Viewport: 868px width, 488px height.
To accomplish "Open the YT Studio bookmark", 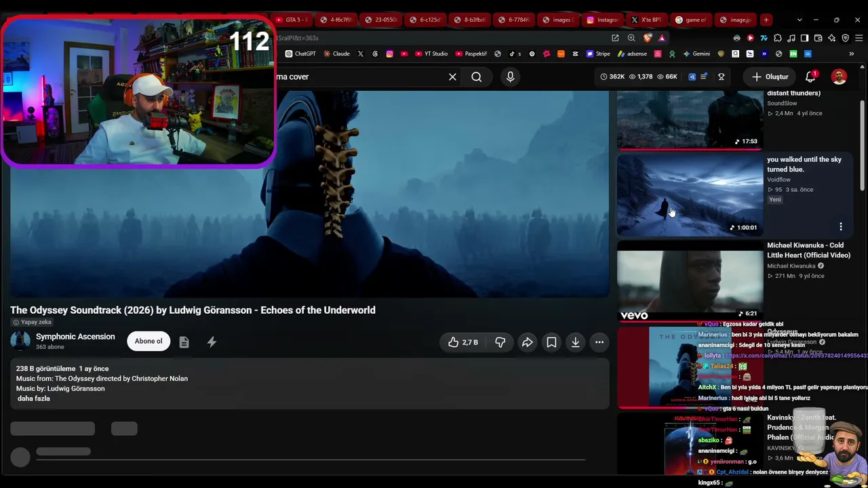I will [431, 54].
